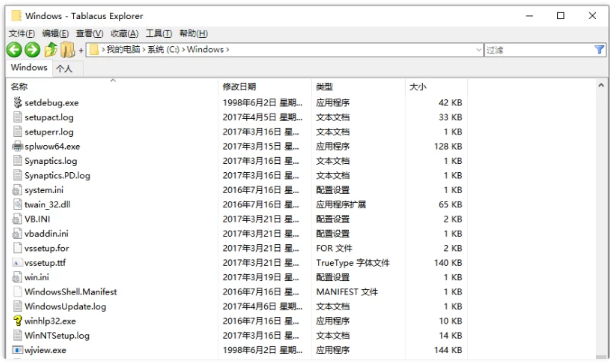610x362 pixels.
Task: Select the VB.INI file icon
Action: 17,219
